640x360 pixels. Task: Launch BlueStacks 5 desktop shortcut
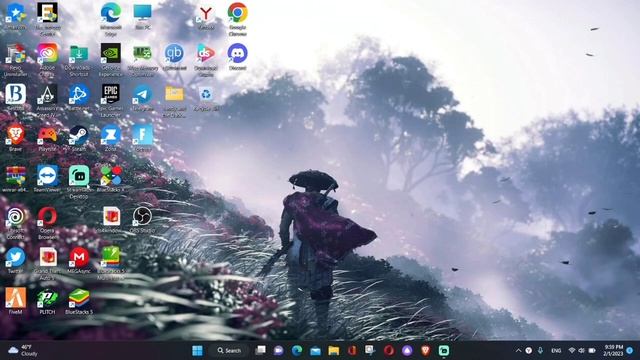[x=79, y=298]
